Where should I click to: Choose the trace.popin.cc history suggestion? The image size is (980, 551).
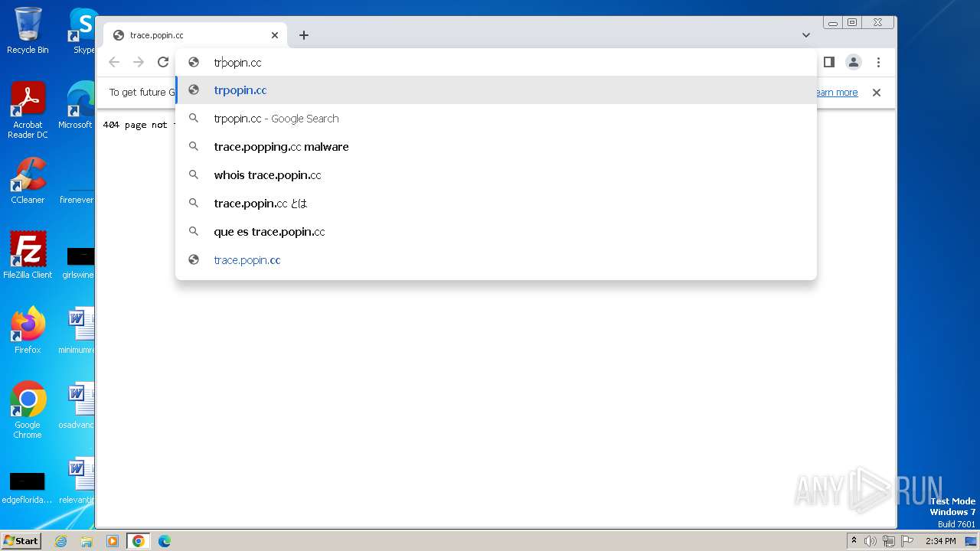coord(496,260)
